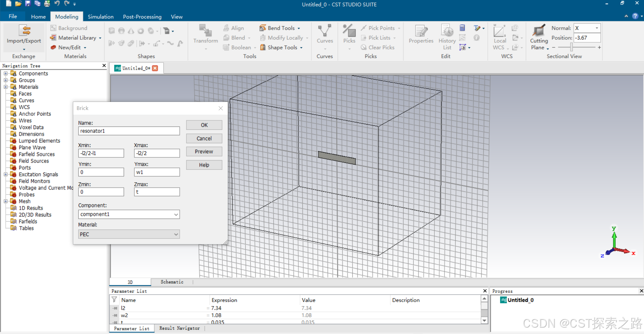Cancel the Brick dialog
This screenshot has width=644, height=334.
pos(204,138)
